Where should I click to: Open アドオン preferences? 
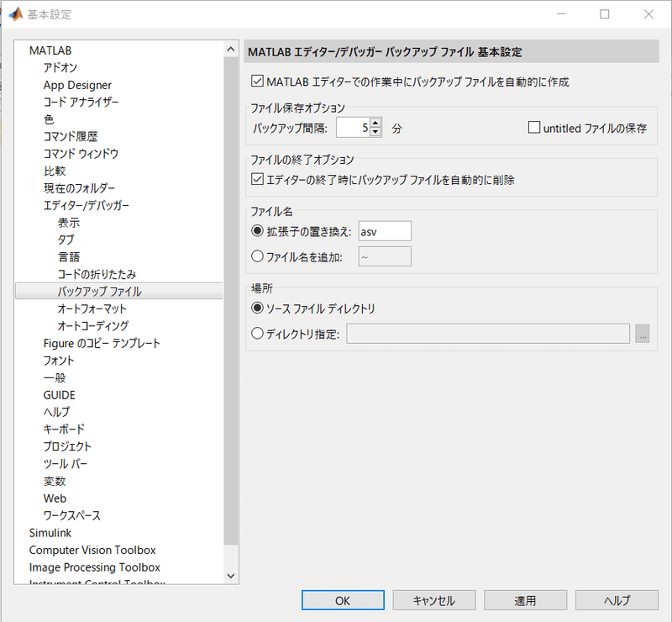coord(60,68)
